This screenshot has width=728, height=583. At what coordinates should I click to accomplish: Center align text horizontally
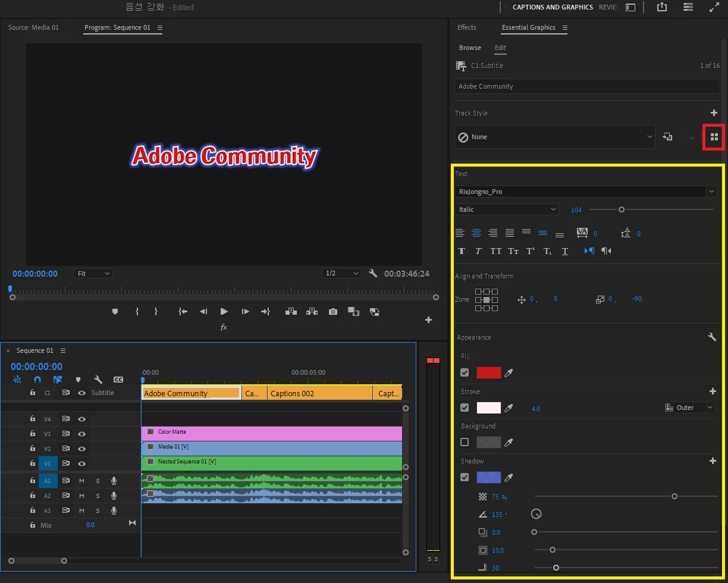click(x=476, y=233)
